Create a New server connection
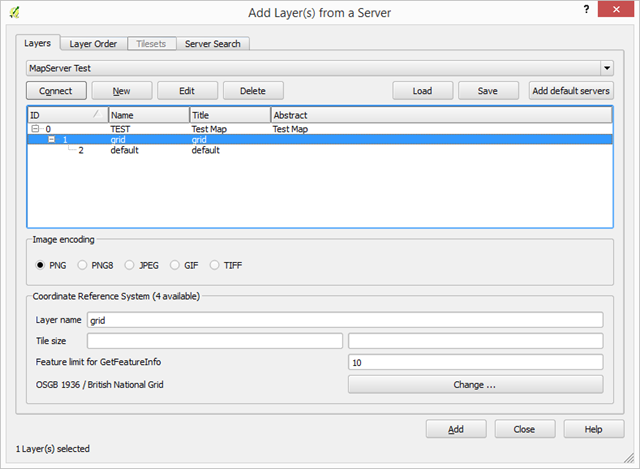Image resolution: width=640 pixels, height=469 pixels. pos(122,91)
